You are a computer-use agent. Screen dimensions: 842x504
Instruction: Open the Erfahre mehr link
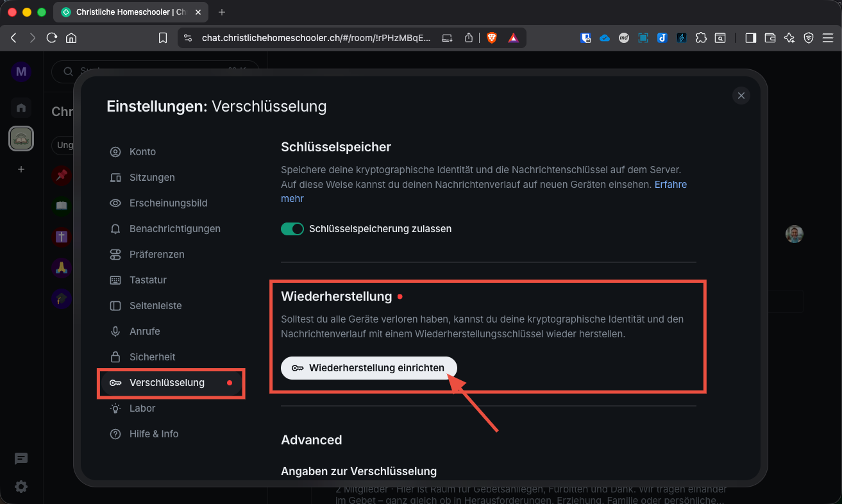pos(670,184)
